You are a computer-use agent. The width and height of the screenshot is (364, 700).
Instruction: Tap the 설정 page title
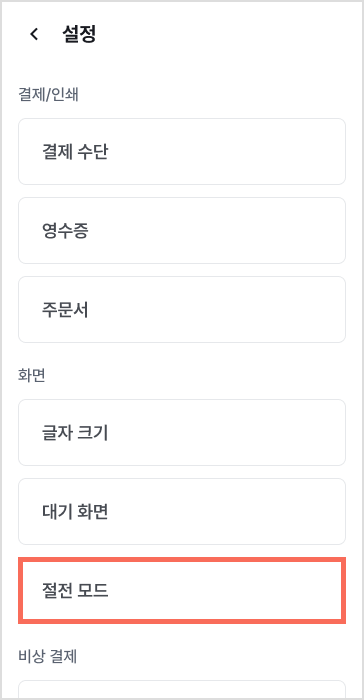[x=79, y=34]
